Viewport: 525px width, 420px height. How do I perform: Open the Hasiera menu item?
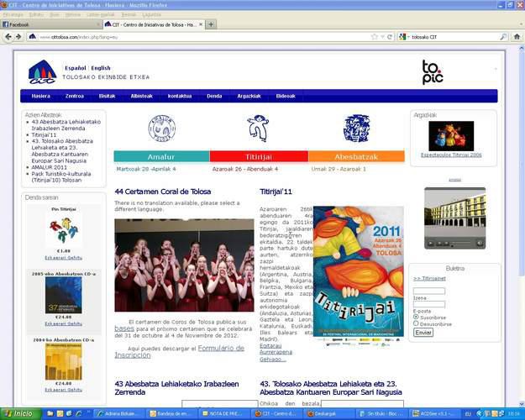coord(41,96)
